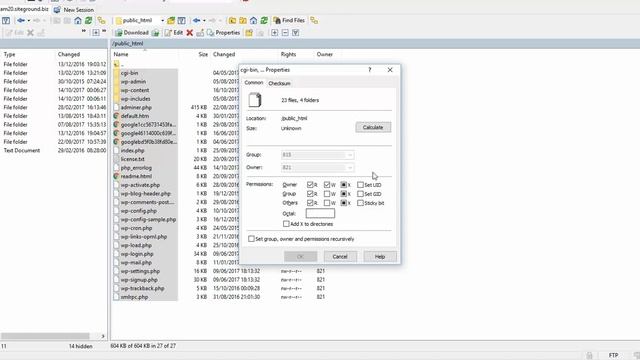The image size is (640, 360).
Task: Click the remote Unselect Files minus icon
Action: click(285, 33)
